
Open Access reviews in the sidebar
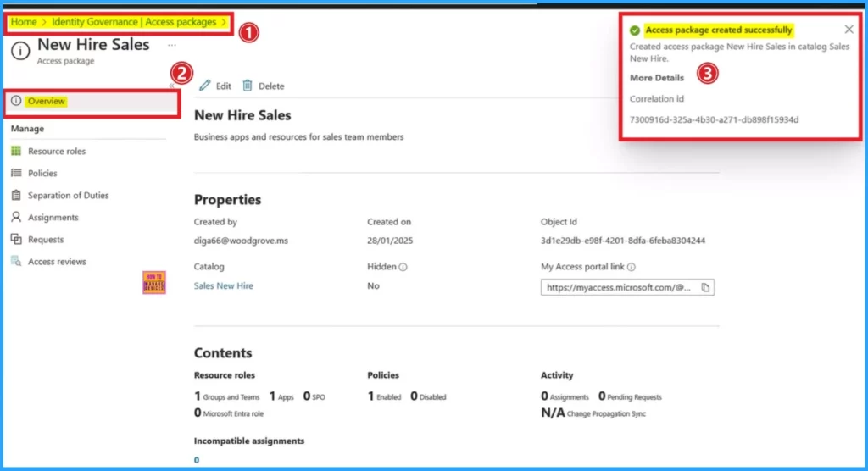pyautogui.click(x=57, y=262)
